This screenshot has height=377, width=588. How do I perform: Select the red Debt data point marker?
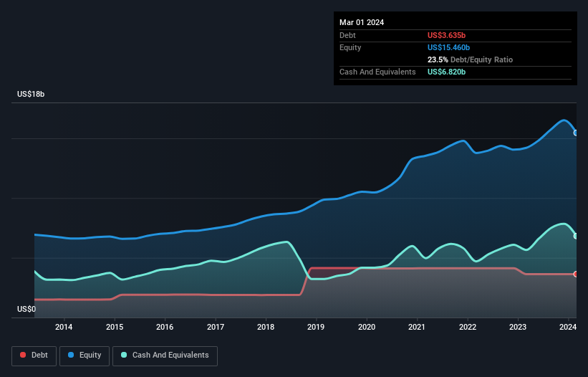point(576,275)
